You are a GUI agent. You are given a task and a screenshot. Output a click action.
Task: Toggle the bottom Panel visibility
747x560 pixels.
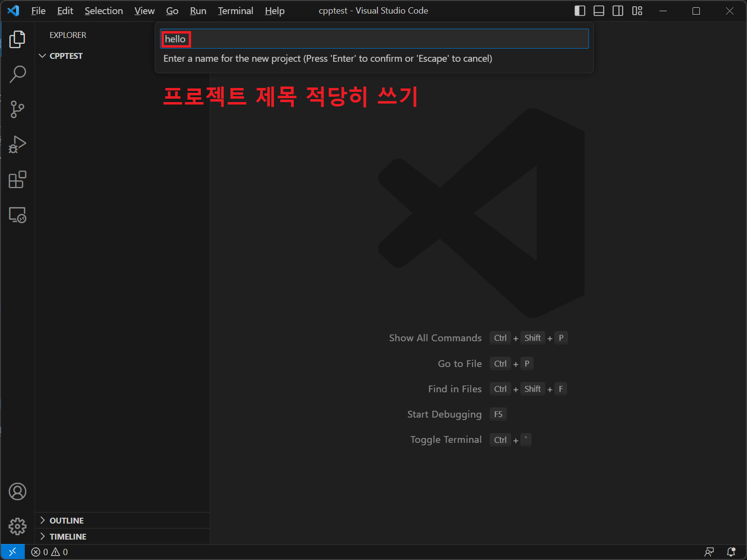click(x=599, y=11)
